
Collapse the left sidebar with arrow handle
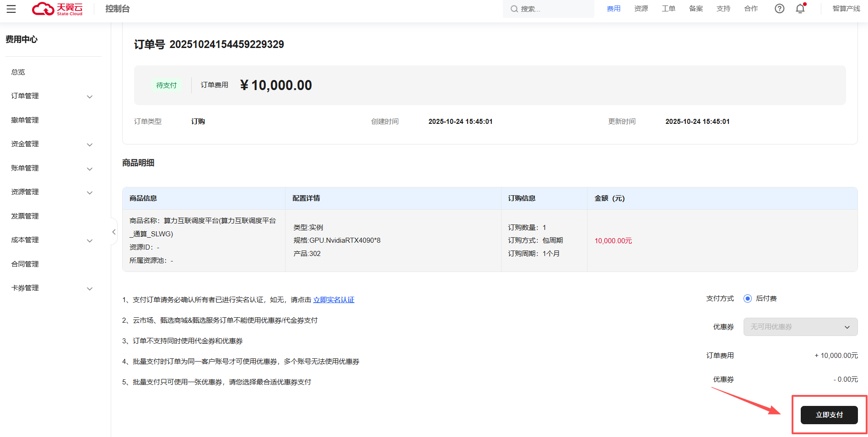pyautogui.click(x=114, y=232)
